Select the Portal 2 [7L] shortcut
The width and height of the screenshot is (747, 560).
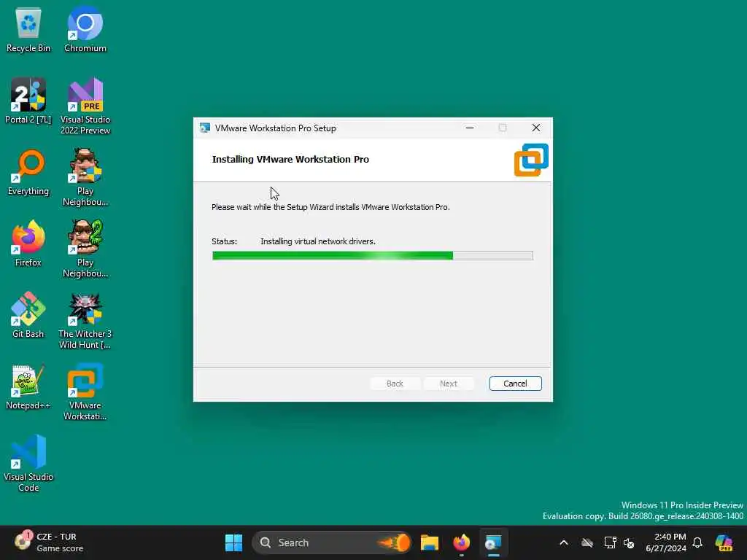tap(28, 101)
